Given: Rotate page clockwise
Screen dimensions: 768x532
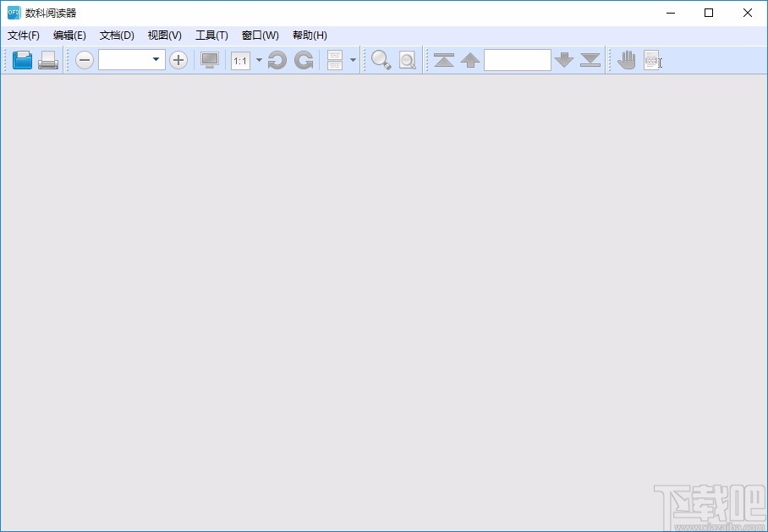Looking at the screenshot, I should pos(304,60).
